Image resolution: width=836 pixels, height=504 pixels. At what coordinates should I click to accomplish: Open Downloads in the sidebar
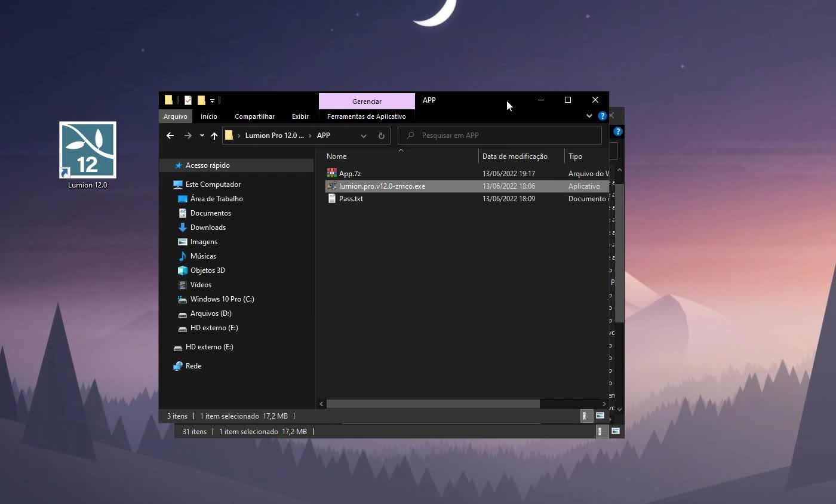point(208,228)
